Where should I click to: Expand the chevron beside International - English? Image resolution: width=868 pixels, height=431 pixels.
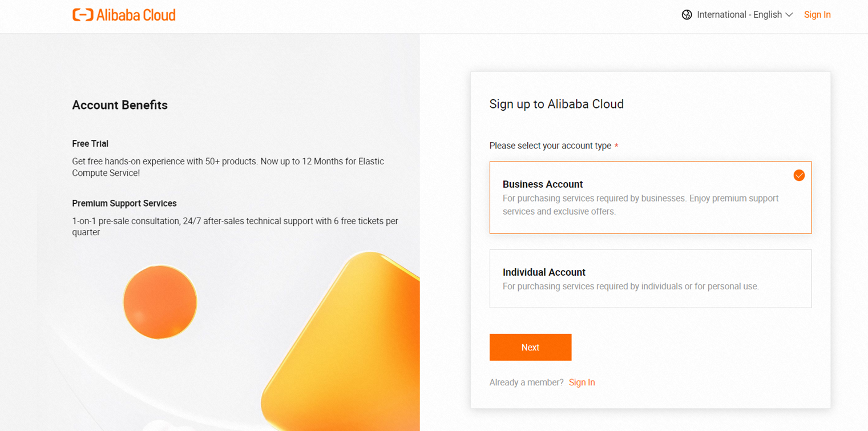pyautogui.click(x=789, y=15)
